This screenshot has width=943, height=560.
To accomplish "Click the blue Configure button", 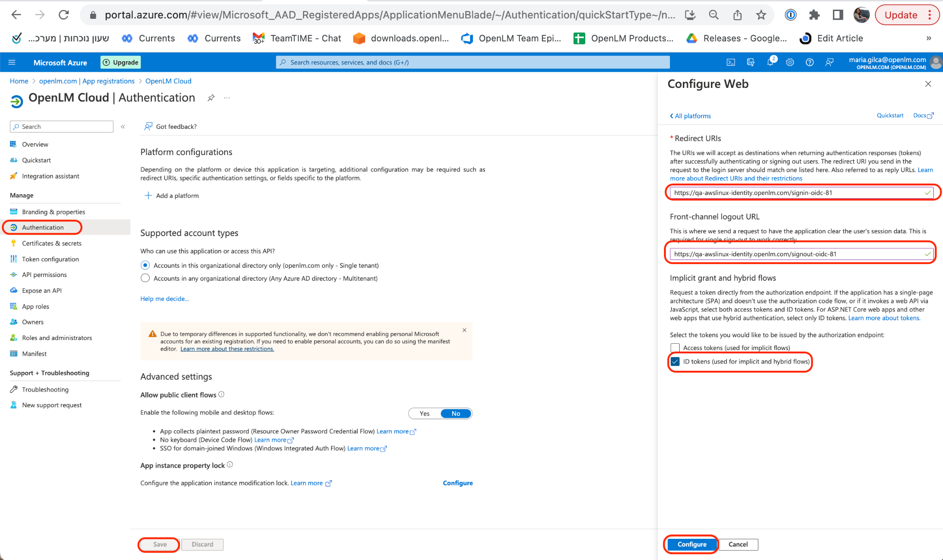I will click(x=692, y=544).
